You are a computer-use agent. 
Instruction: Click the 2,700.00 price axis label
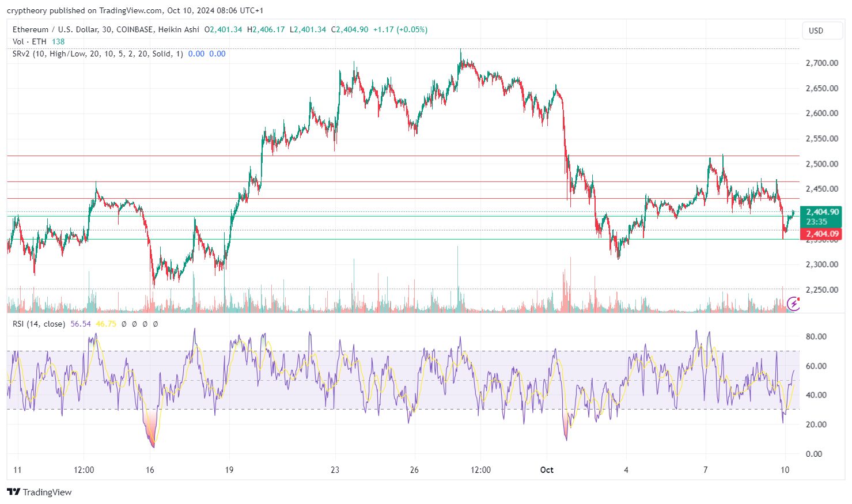coord(821,63)
